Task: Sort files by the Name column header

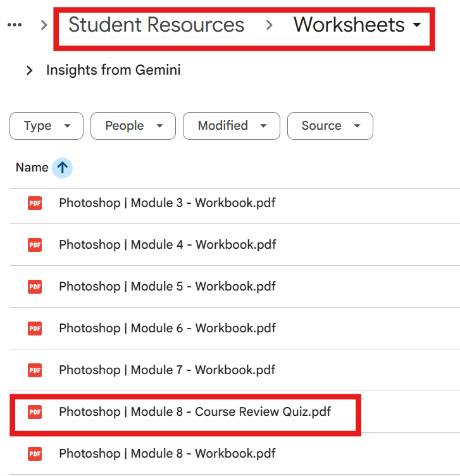Action: click(32, 168)
